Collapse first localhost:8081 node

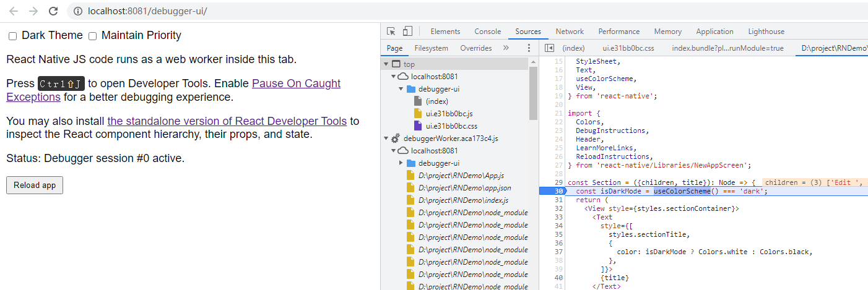coord(394,77)
